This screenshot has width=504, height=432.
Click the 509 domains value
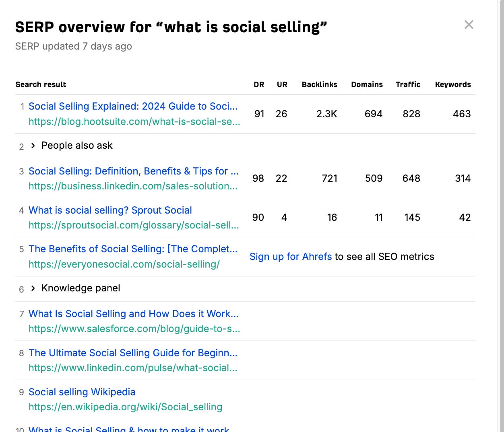point(374,179)
